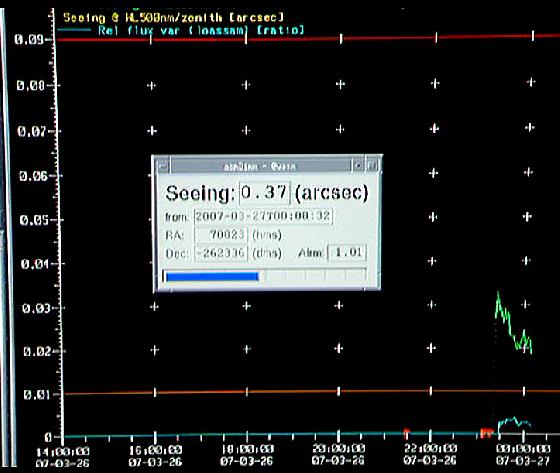The width and height of the screenshot is (560, 473).
Task: Click the RA field showing 70823
Action: [x=221, y=235]
